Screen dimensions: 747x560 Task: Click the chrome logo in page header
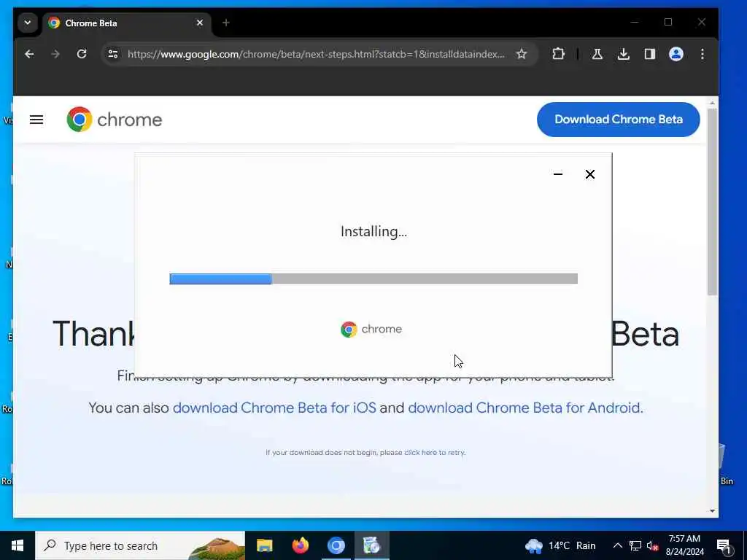(x=115, y=120)
